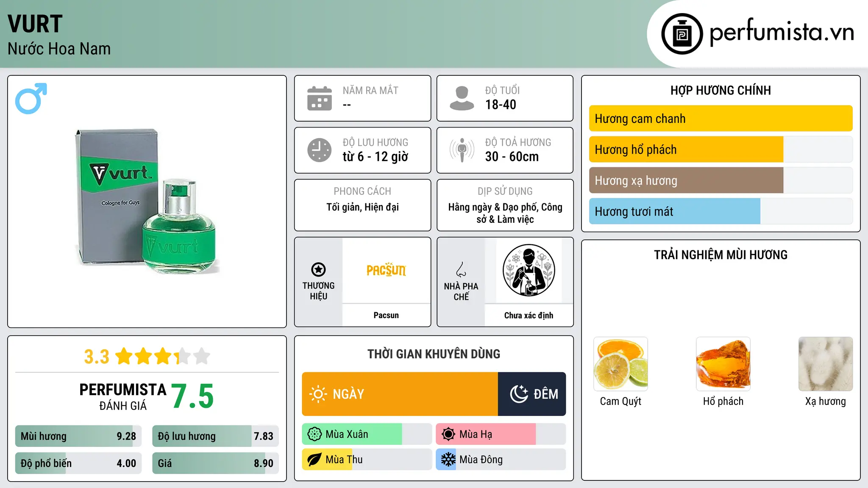Click the nose icon above Nhà pha chế
The height and width of the screenshot is (488, 868).
click(461, 269)
